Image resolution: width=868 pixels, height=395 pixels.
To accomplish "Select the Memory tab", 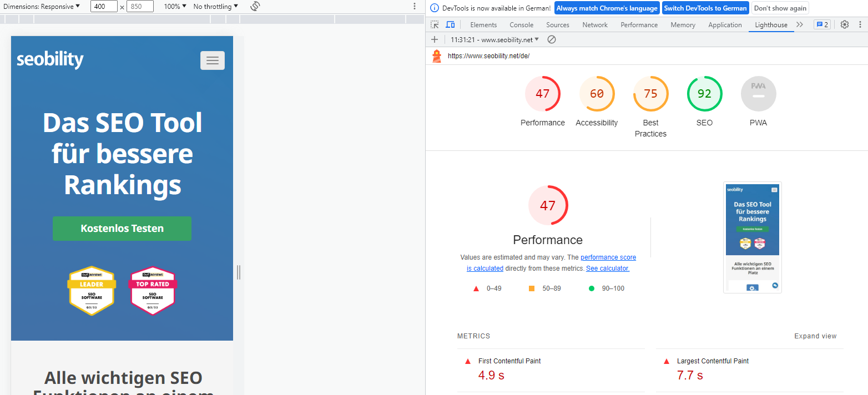I will pyautogui.click(x=683, y=25).
